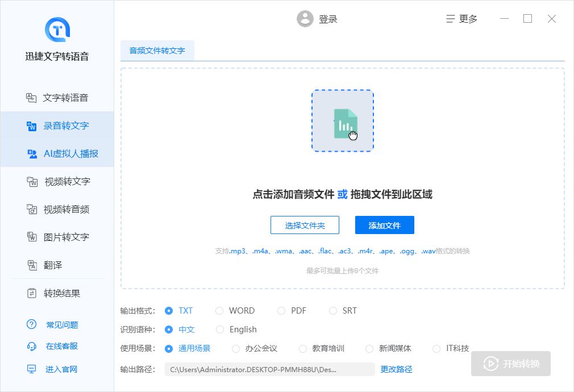574x392 pixels.
Task: Click the output path input field
Action: [269, 369]
